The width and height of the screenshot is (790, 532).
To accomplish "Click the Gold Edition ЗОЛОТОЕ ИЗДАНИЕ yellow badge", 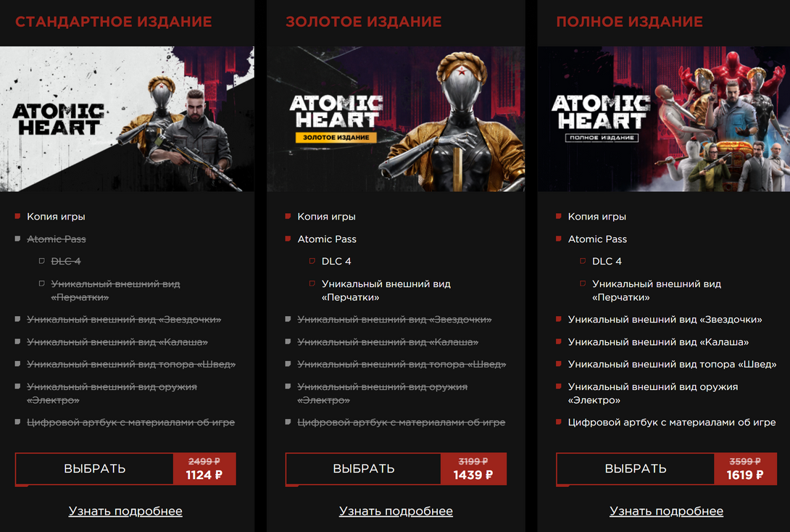I will (336, 137).
